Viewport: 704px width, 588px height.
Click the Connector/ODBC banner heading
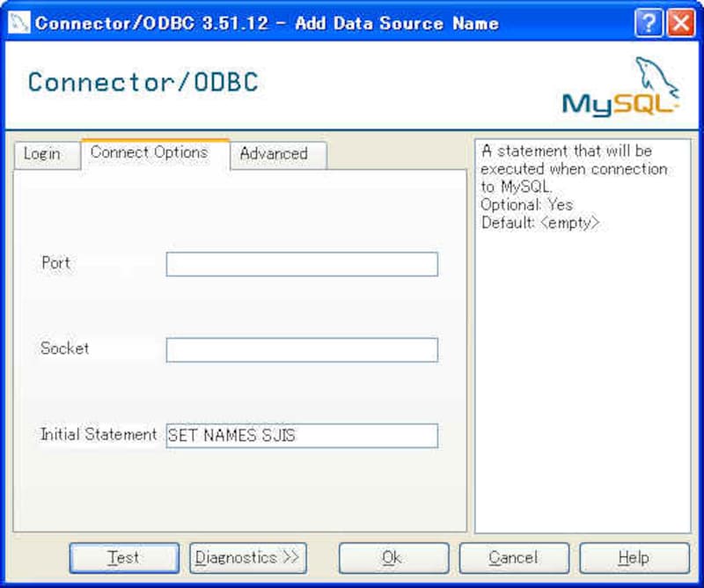pyautogui.click(x=143, y=83)
